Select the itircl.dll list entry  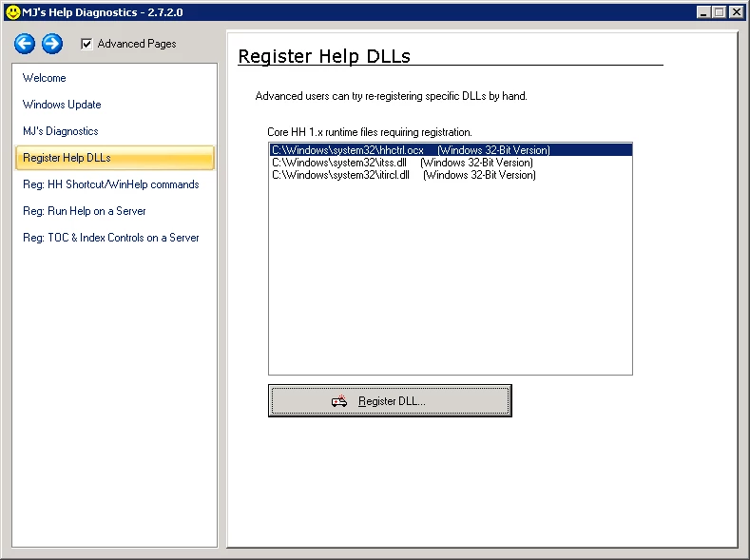pyautogui.click(x=451, y=175)
